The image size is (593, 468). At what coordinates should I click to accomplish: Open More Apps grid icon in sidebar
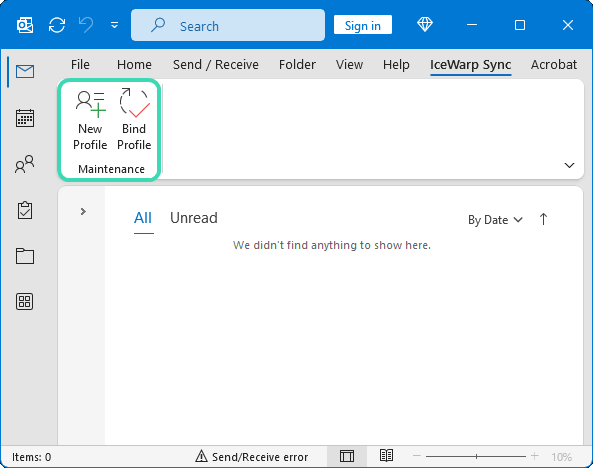(25, 302)
